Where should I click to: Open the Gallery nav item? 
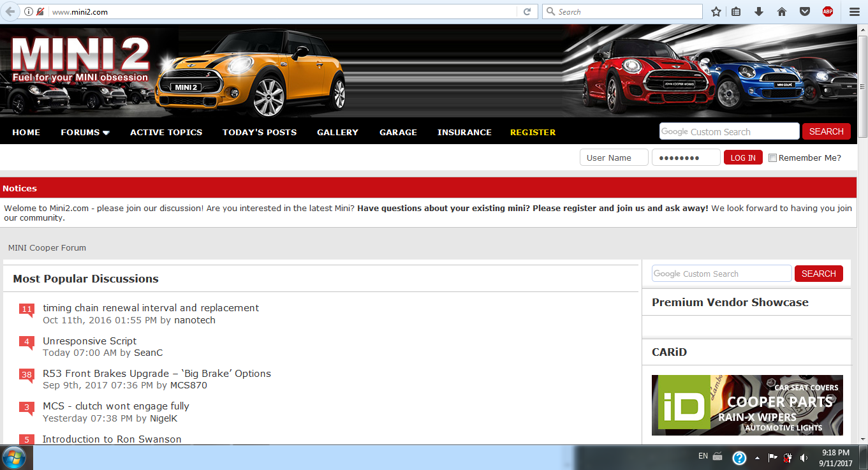337,132
